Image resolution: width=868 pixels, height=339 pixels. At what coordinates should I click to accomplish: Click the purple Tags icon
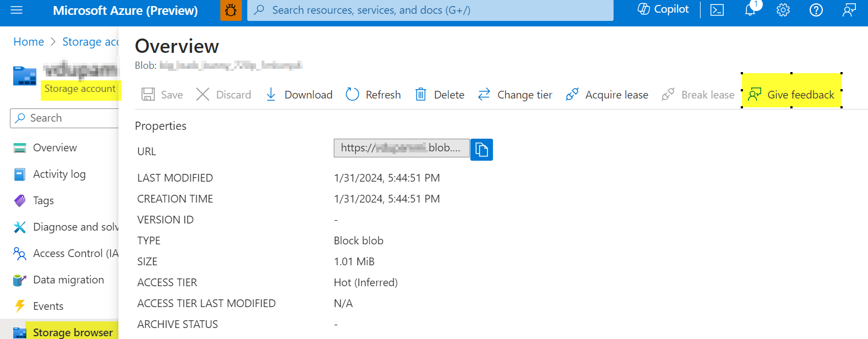tap(20, 200)
